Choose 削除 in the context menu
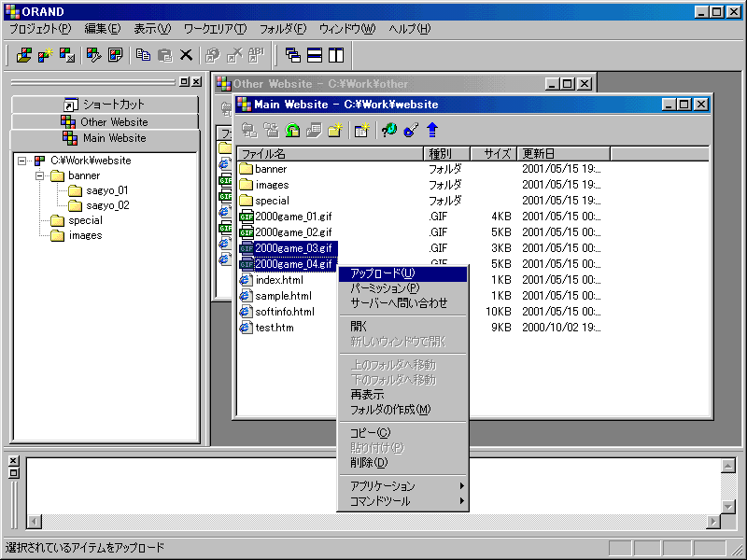The height and width of the screenshot is (560, 747). click(x=402, y=462)
